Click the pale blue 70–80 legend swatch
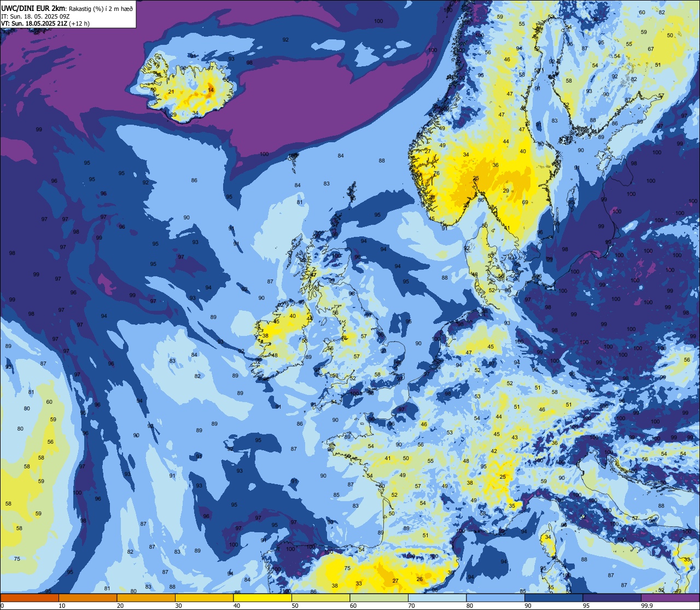The width and height of the screenshot is (700, 610). coord(437,597)
